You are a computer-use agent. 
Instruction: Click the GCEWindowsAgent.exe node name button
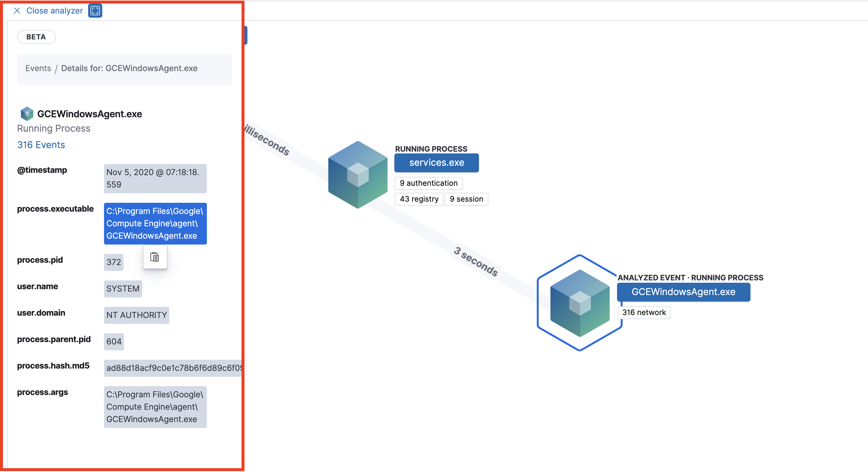683,292
